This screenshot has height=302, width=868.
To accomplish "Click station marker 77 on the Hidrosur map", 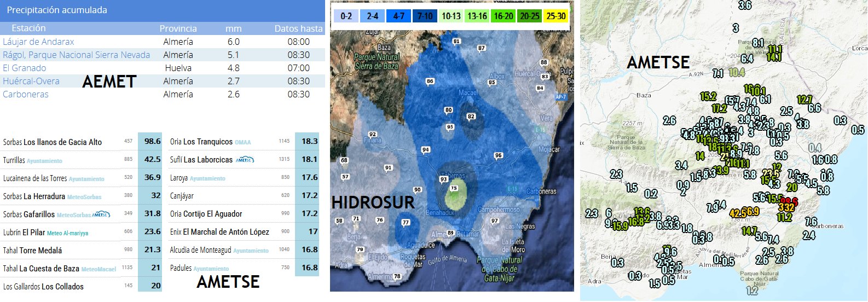I will 406,223.
